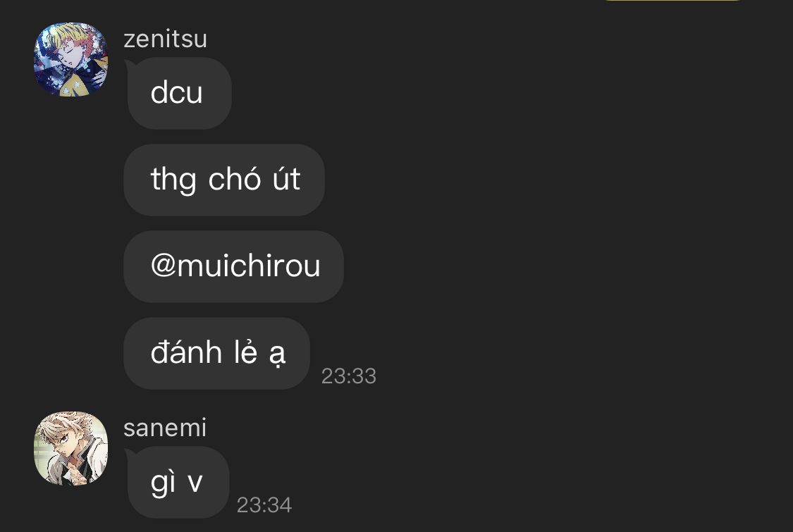
Task: Select the "dcu" message bubble
Action: (x=178, y=93)
